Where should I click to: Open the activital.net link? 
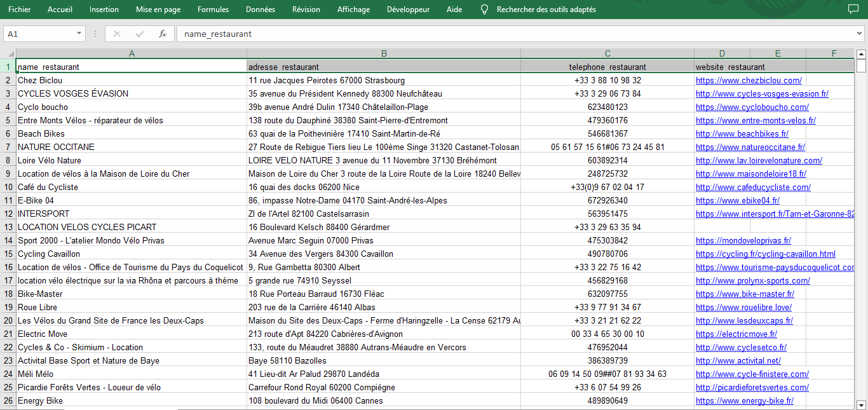740,361
